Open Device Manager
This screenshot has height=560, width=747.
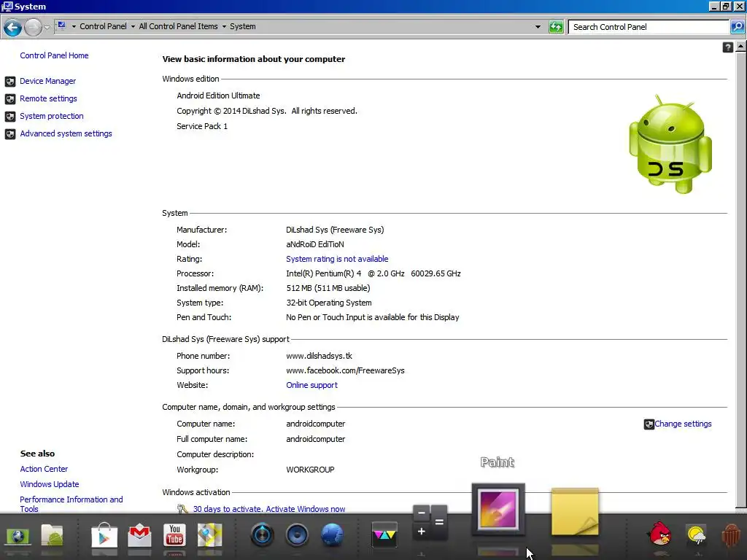coord(47,81)
